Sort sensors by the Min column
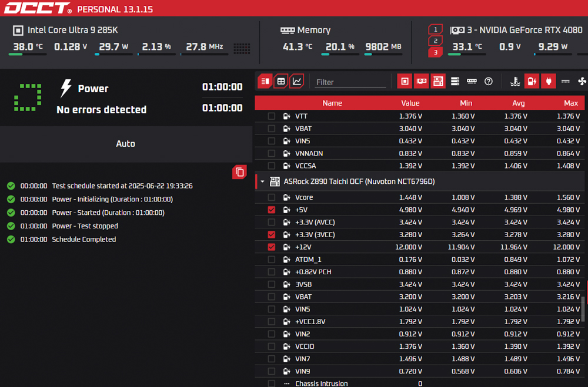This screenshot has width=588, height=387. tap(466, 103)
